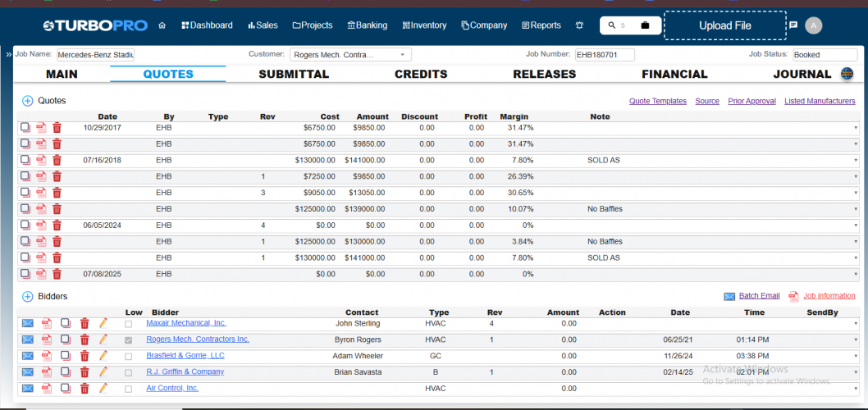Add a new bidder with plus icon
868x410 pixels.
click(28, 297)
